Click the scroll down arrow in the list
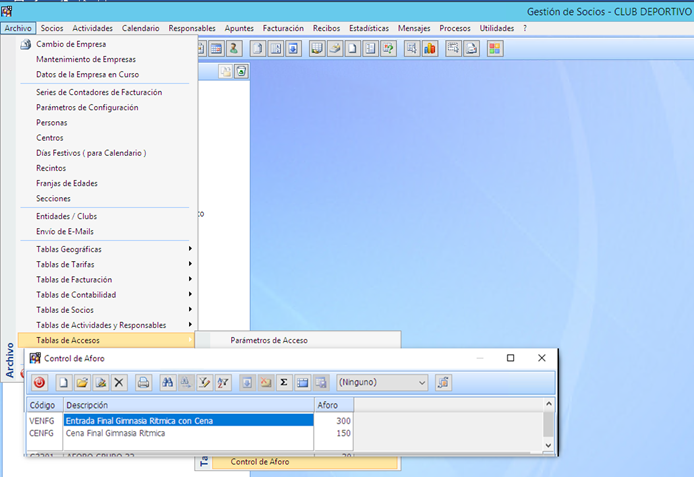694x477 pixels. pyautogui.click(x=548, y=443)
